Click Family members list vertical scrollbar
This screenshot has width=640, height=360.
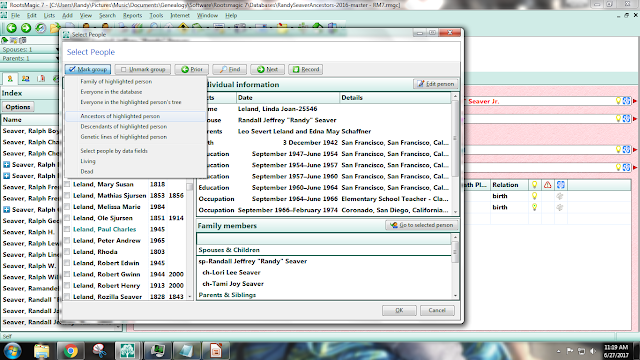[x=455, y=266]
